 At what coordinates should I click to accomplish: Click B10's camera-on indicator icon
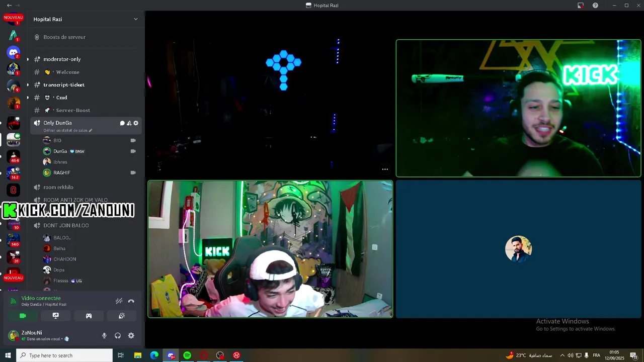[133, 140]
